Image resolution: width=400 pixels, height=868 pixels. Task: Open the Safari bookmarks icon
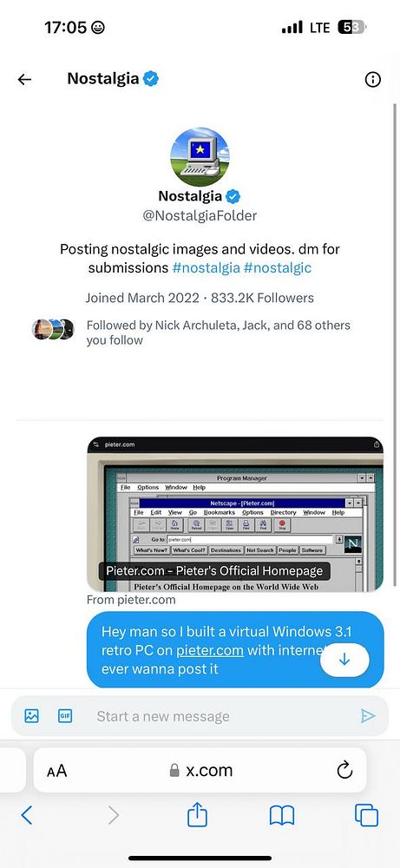(282, 816)
